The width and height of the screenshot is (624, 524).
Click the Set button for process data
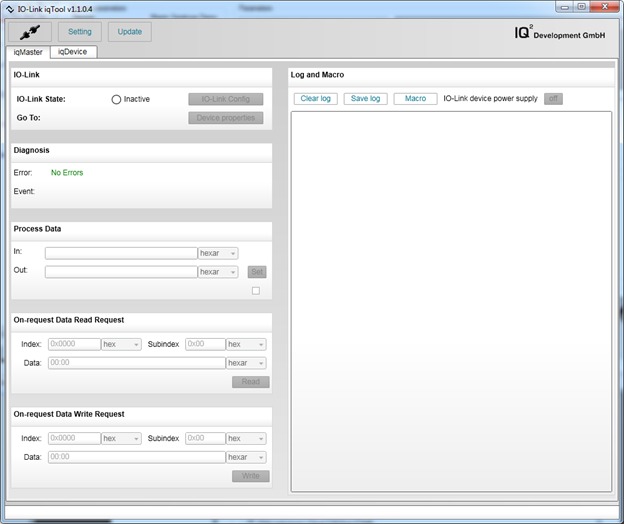click(x=257, y=272)
